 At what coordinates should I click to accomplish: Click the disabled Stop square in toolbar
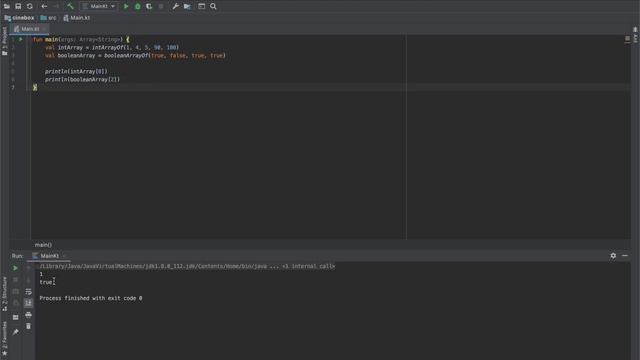coord(161,6)
